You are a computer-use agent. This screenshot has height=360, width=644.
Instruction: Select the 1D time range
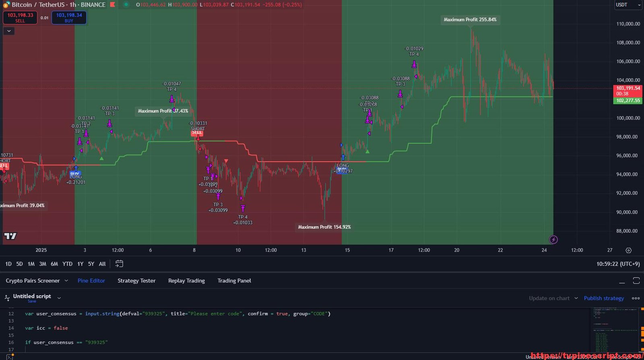pos(8,264)
